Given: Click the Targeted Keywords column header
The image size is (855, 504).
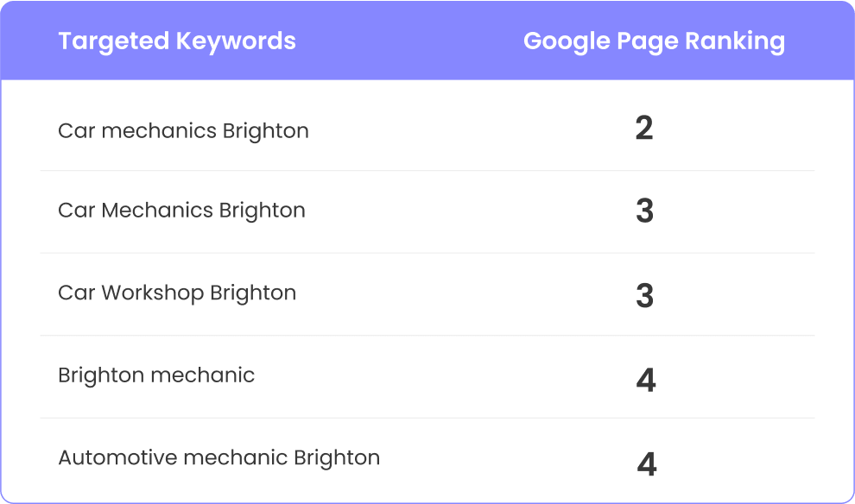Looking at the screenshot, I should point(177,41).
